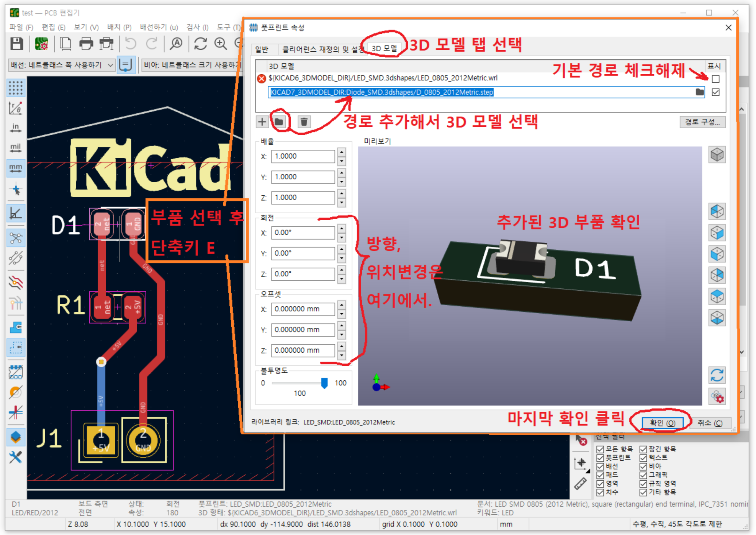Click the 확인 (O) button
This screenshot has height=535, width=756.
click(x=662, y=422)
